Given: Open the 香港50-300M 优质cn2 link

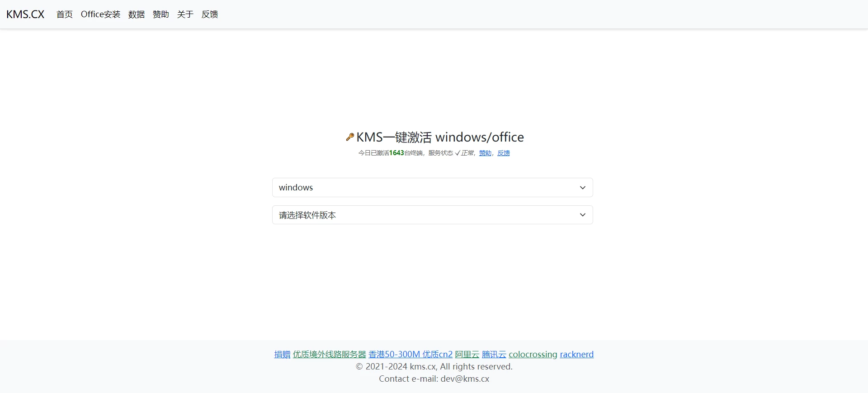Looking at the screenshot, I should [x=410, y=355].
